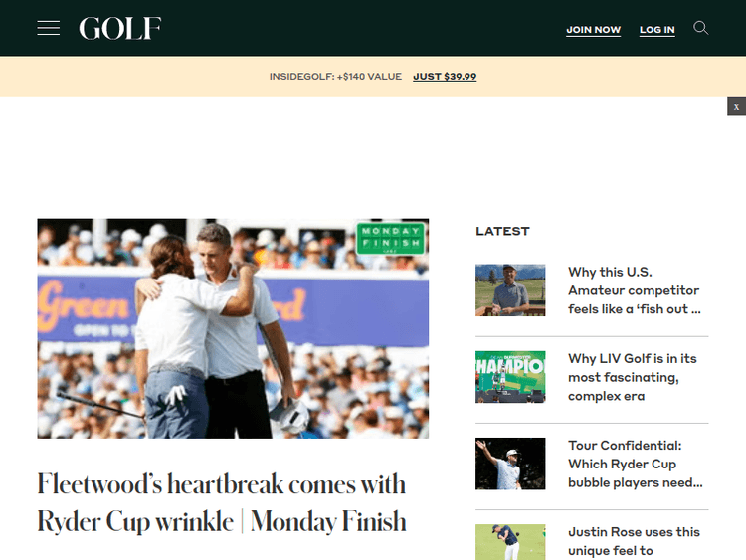This screenshot has height=560, width=746.
Task: Open Fleetwood's heartbreak headline article
Action: (x=222, y=502)
